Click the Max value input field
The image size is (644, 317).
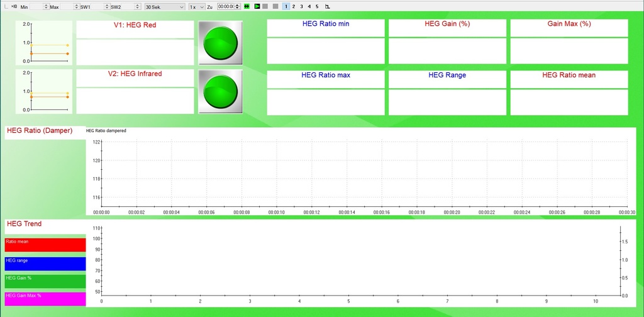tap(67, 6)
